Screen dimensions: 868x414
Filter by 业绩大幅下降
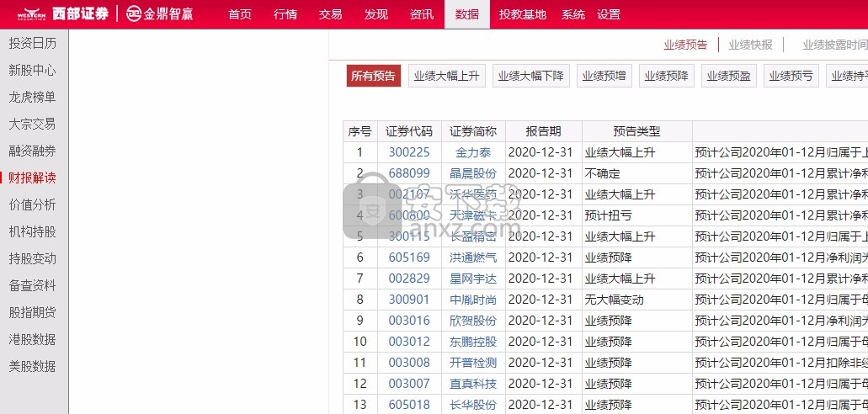[x=531, y=76]
